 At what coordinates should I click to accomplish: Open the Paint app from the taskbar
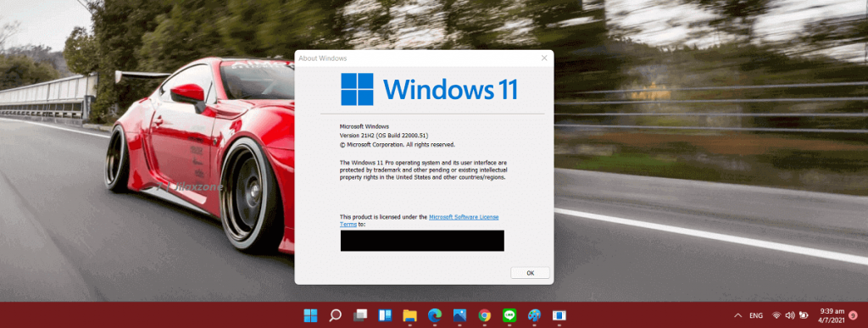coord(534,315)
